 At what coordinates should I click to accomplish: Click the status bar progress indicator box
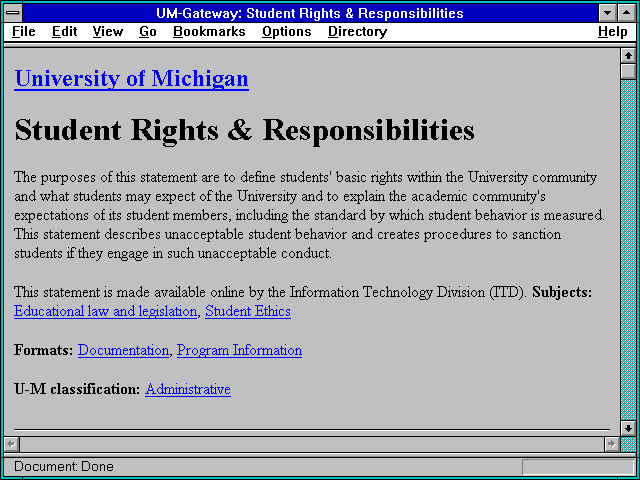[x=578, y=467]
